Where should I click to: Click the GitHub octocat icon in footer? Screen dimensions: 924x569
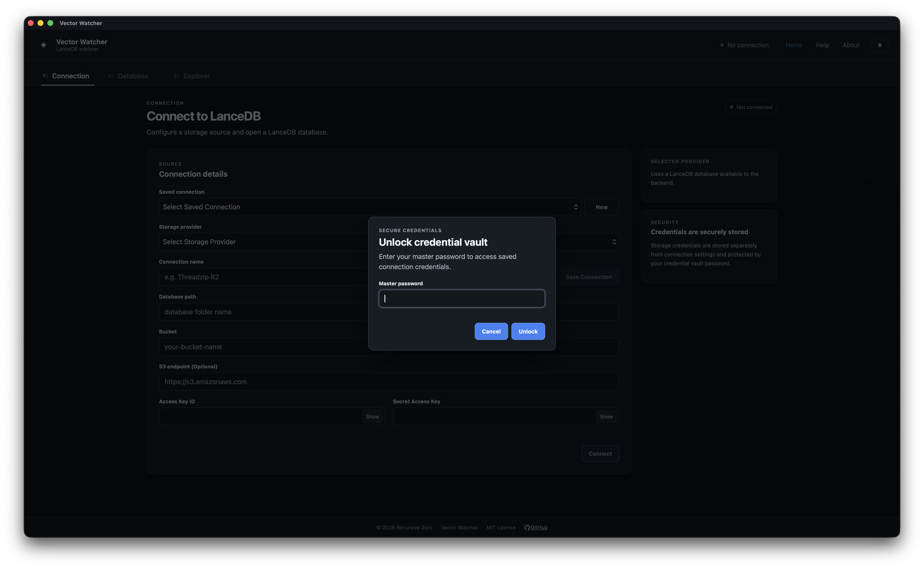[527, 528]
